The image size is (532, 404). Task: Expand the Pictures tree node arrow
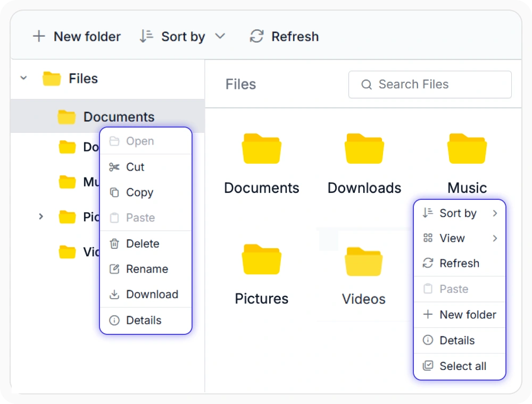point(41,216)
